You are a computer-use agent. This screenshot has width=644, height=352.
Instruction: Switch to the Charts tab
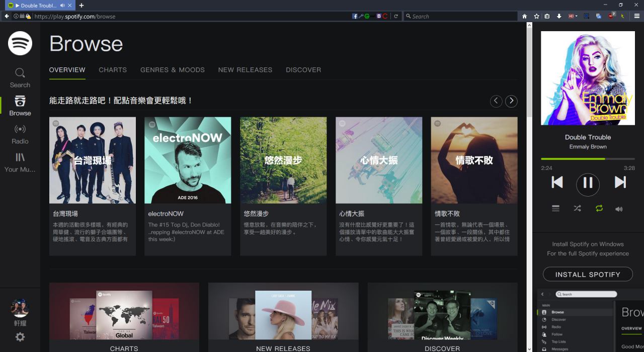point(113,70)
